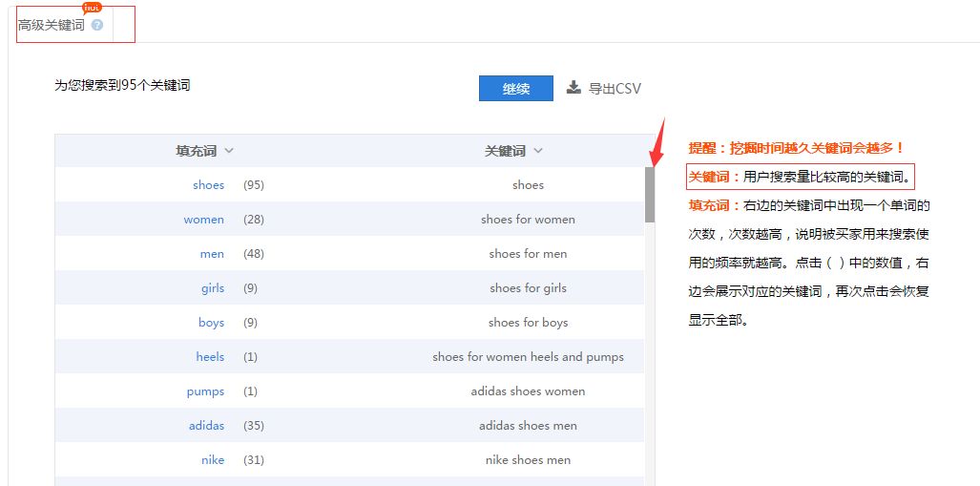
Task: Open the 高级关键词 tab
Action: [52, 25]
